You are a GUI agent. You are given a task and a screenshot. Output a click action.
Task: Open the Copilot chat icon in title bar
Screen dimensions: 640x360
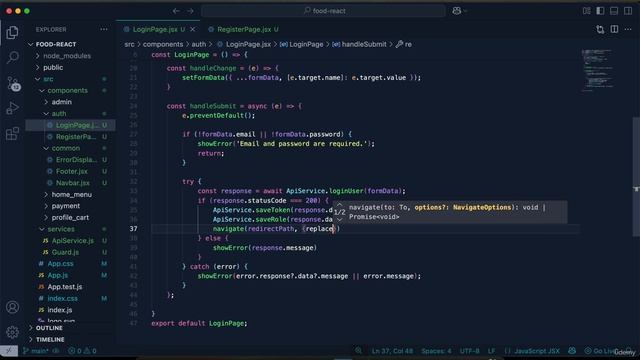pos(457,11)
